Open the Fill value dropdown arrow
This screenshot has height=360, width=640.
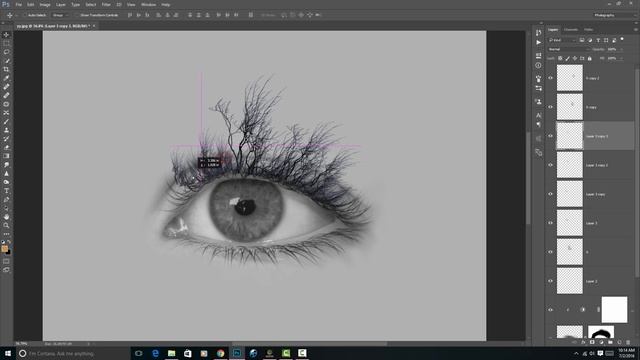click(x=622, y=58)
